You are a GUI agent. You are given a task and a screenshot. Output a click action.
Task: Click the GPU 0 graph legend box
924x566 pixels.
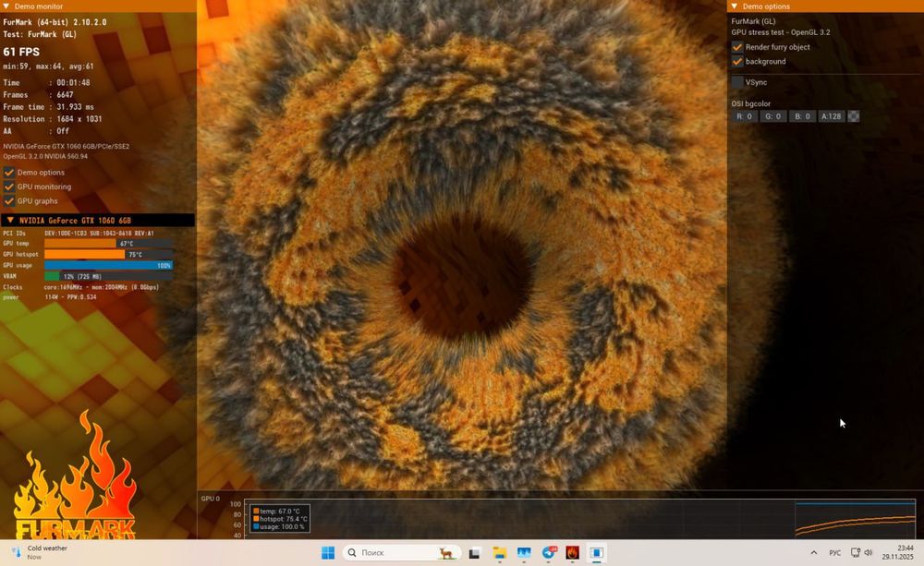point(280,519)
